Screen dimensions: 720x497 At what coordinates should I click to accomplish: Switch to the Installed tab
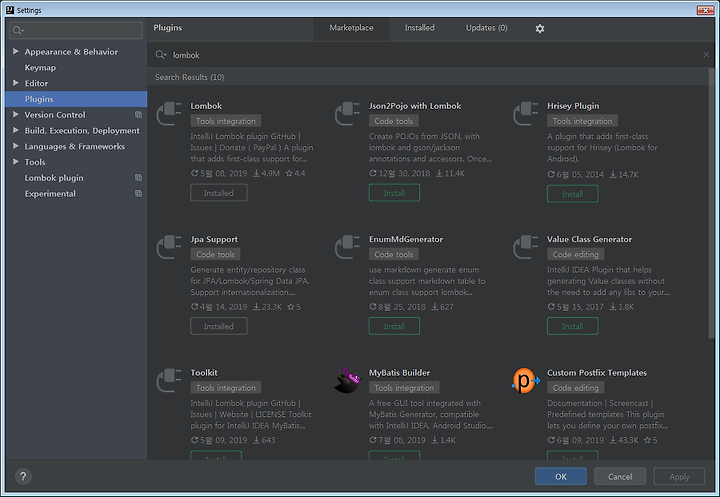pos(419,28)
